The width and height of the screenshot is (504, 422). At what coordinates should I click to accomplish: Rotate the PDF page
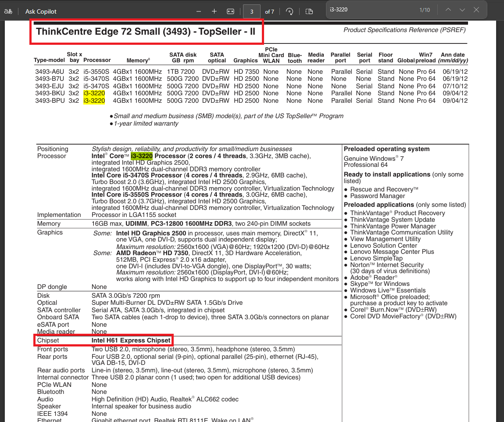click(290, 11)
